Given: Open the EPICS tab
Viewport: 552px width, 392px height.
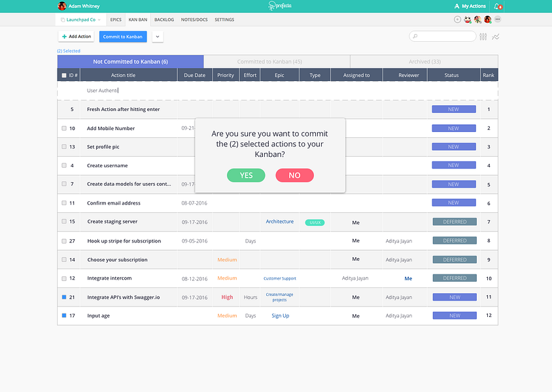Looking at the screenshot, I should pyautogui.click(x=116, y=20).
